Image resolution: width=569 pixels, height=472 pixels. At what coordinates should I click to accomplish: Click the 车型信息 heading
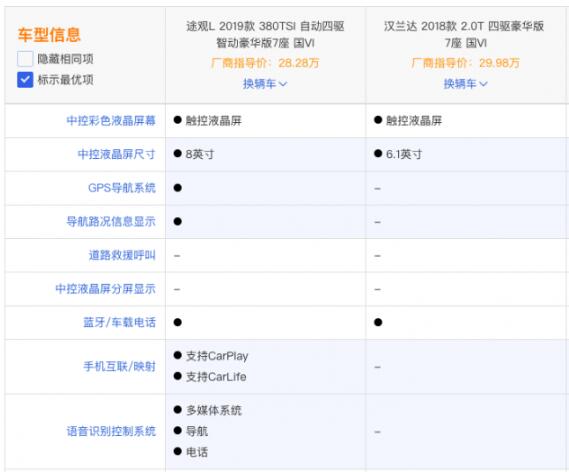pyautogui.click(x=49, y=35)
